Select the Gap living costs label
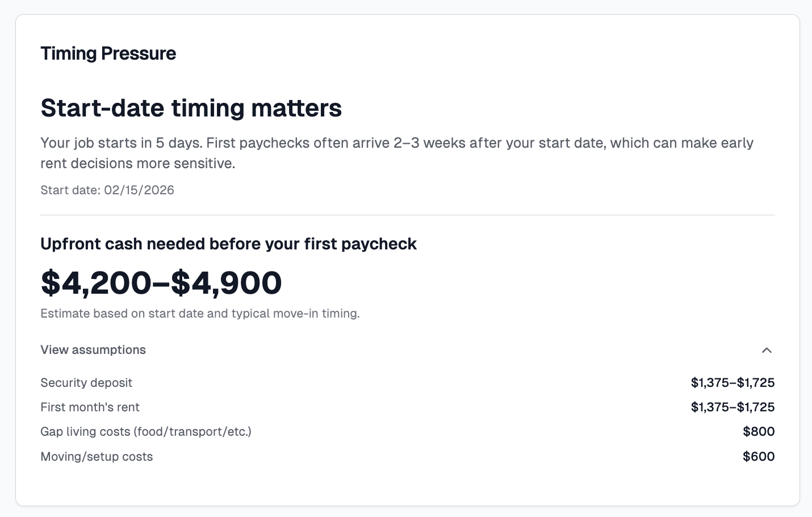The width and height of the screenshot is (812, 517). tap(146, 432)
